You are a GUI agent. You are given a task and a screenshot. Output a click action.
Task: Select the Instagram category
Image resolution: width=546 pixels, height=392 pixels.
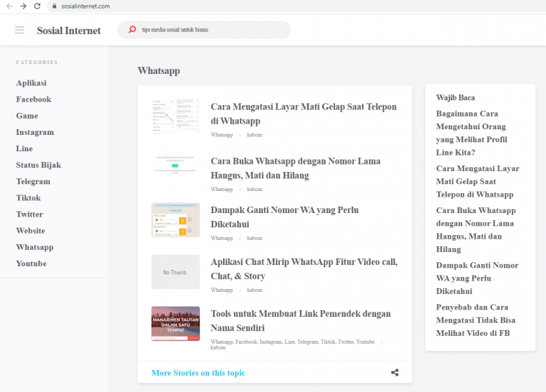click(35, 132)
